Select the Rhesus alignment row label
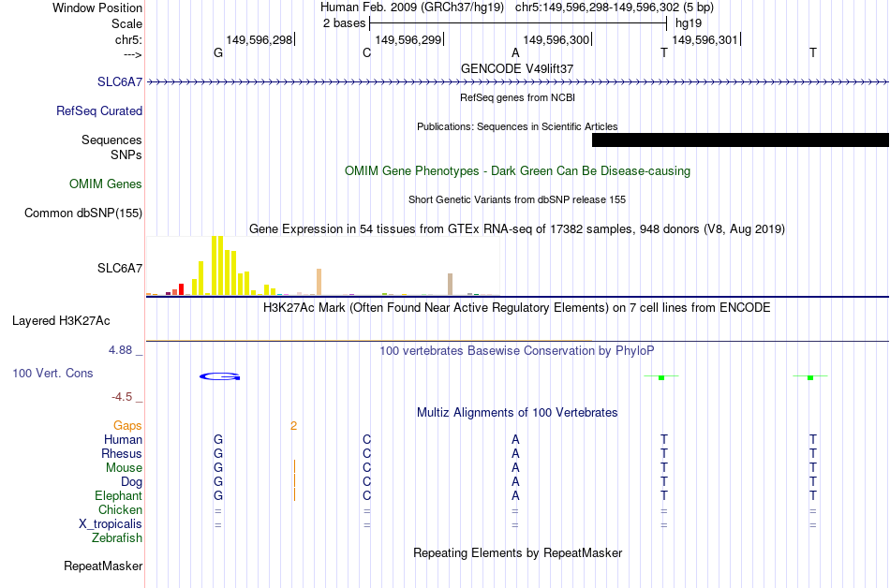 [122, 453]
